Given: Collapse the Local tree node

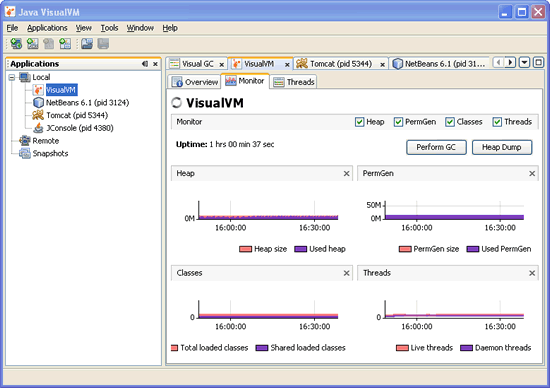Looking at the screenshot, I should [12, 77].
